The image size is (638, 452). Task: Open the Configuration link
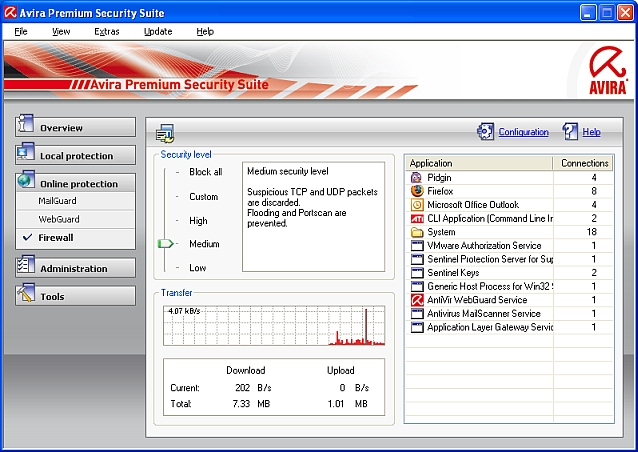(x=523, y=132)
